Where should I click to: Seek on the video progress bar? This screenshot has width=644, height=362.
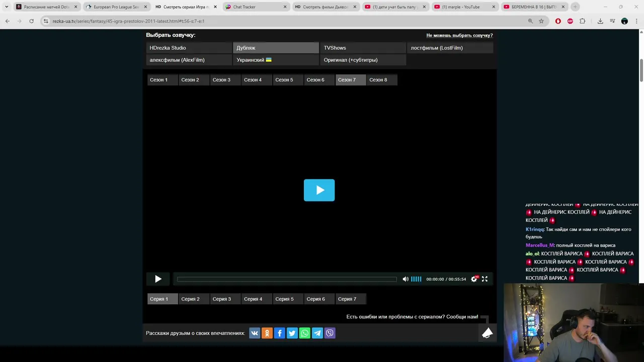[x=287, y=279]
